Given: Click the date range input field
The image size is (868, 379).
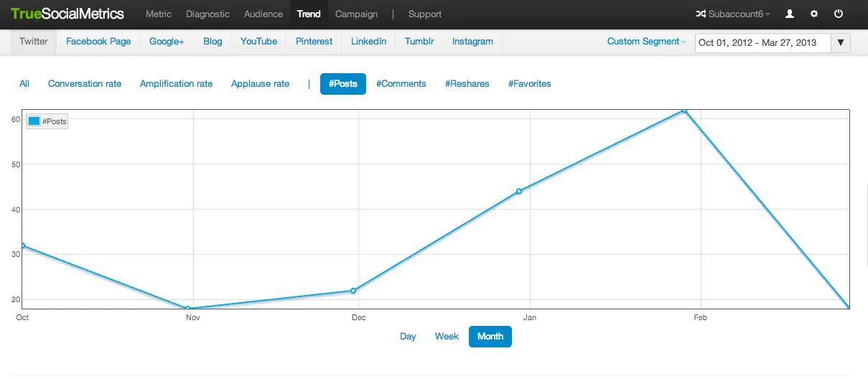Looking at the screenshot, I should point(762,42).
